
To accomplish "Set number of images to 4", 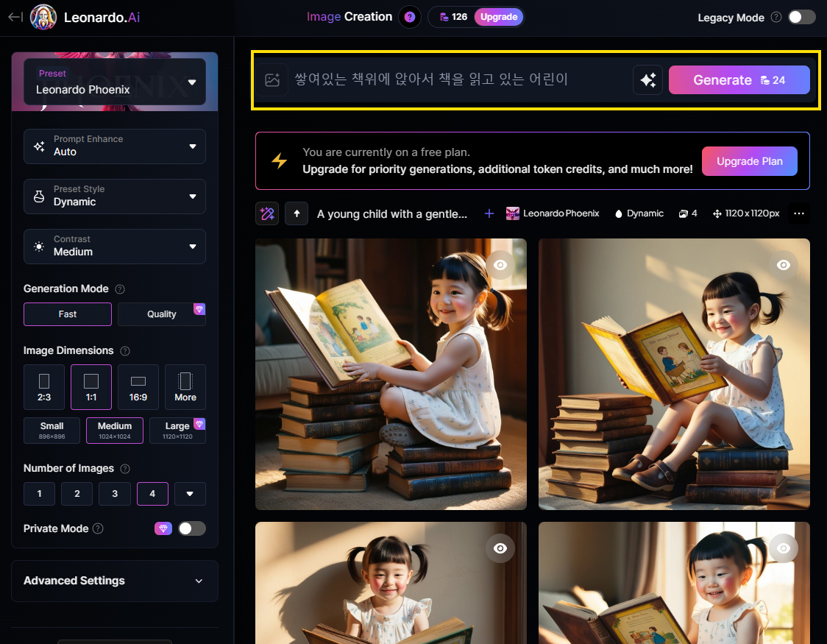I will (x=152, y=494).
